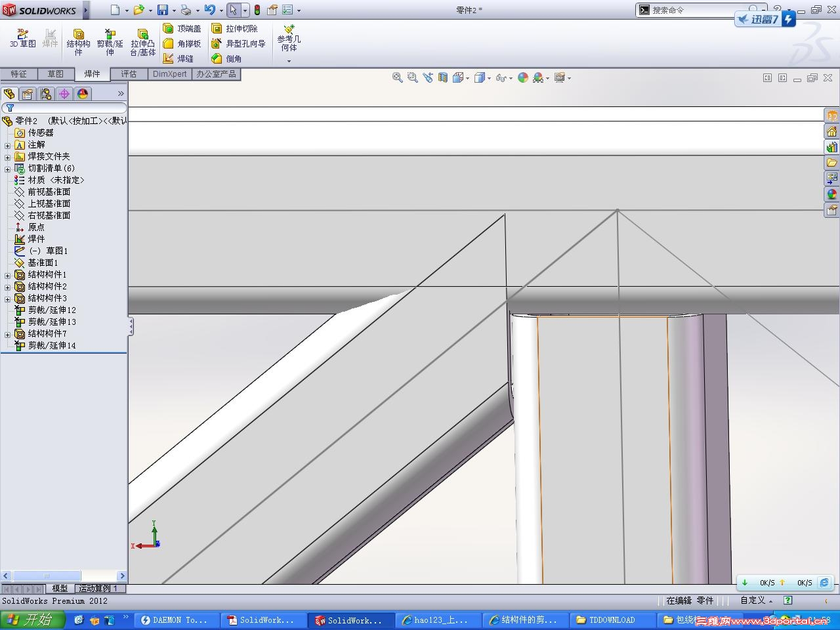The height and width of the screenshot is (630, 840).
Task: Expand the 结构构件1 tree node
Action: pyautogui.click(x=8, y=275)
